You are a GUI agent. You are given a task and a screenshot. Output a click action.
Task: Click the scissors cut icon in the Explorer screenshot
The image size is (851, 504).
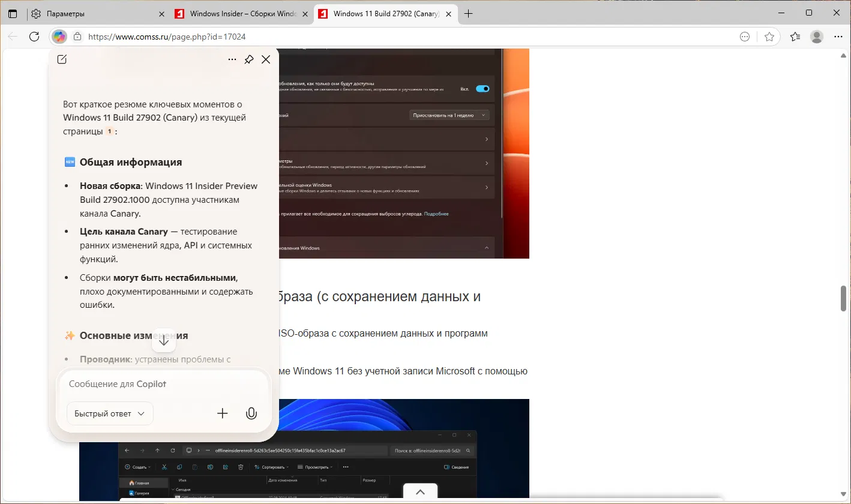point(164,467)
